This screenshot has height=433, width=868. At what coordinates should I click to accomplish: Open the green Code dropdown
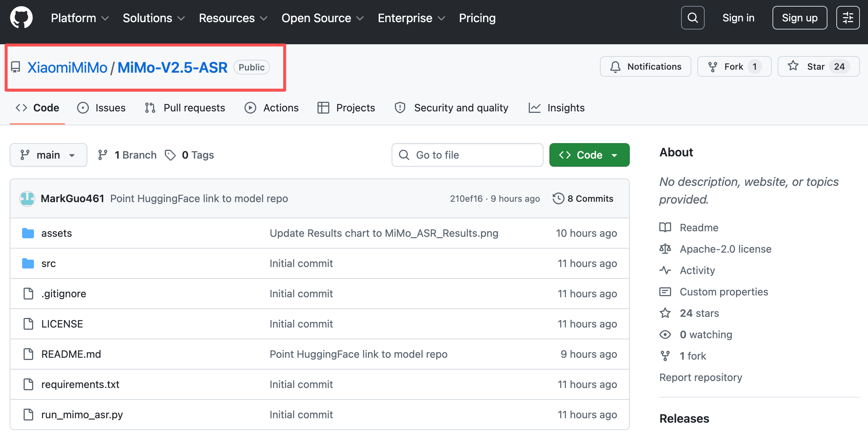click(589, 155)
